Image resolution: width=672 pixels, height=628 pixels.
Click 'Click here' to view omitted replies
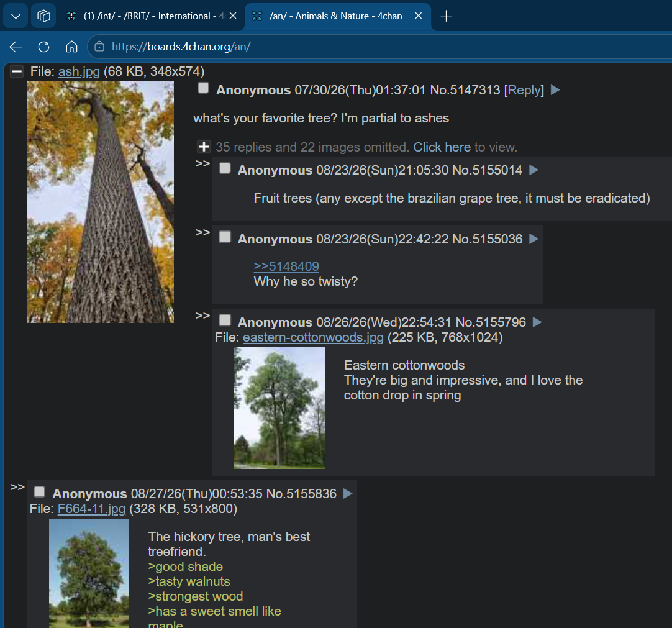coord(442,147)
